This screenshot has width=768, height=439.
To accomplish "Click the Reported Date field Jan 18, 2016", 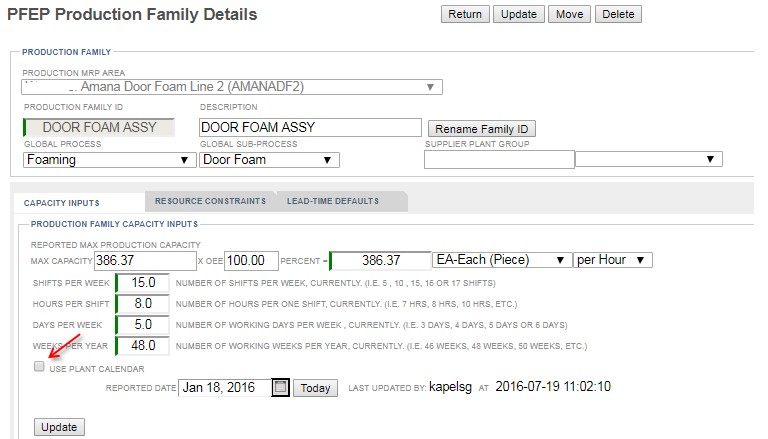I will point(224,388).
